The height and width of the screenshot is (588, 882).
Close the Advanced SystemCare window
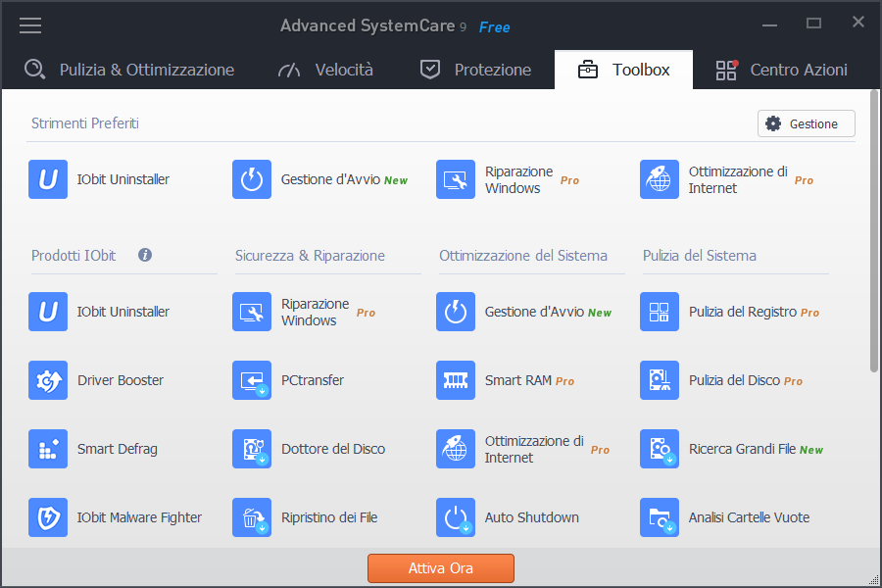click(857, 22)
